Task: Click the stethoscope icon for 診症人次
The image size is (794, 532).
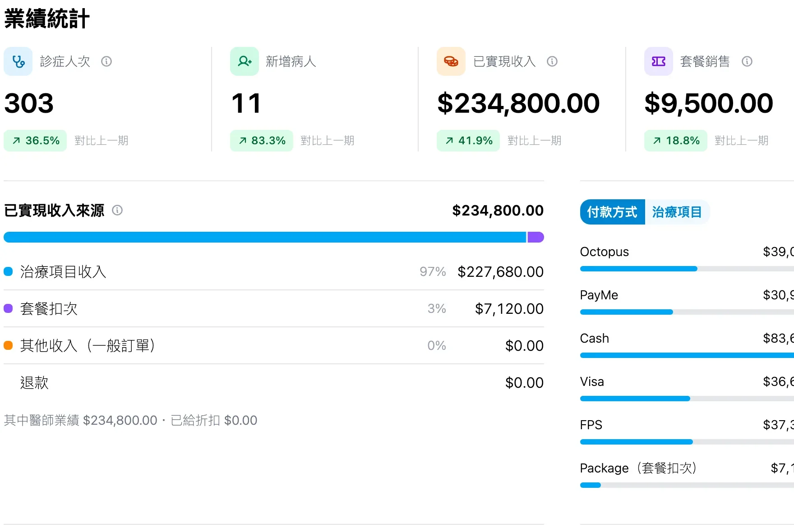Action: (x=18, y=61)
